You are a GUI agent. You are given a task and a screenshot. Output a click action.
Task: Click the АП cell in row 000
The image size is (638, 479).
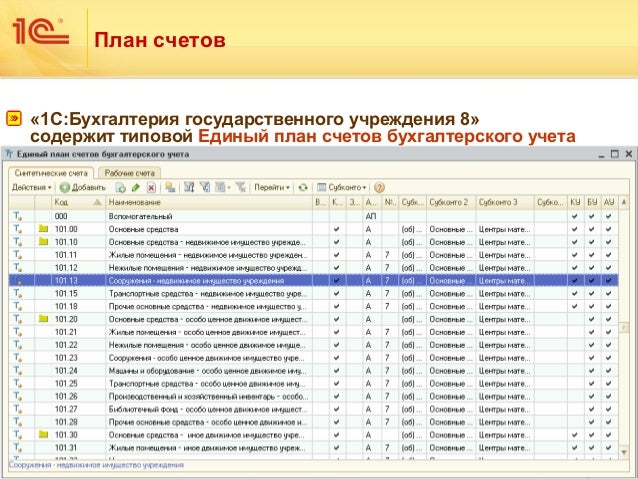tap(371, 216)
